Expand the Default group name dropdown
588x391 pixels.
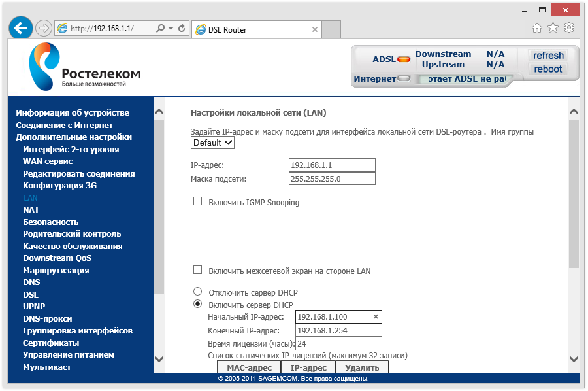point(212,143)
